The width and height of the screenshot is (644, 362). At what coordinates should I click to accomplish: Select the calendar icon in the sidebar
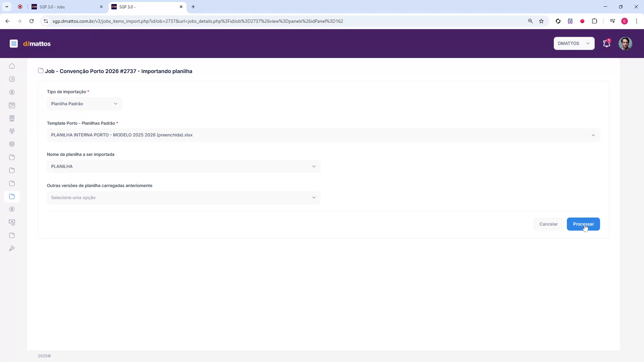[12, 105]
